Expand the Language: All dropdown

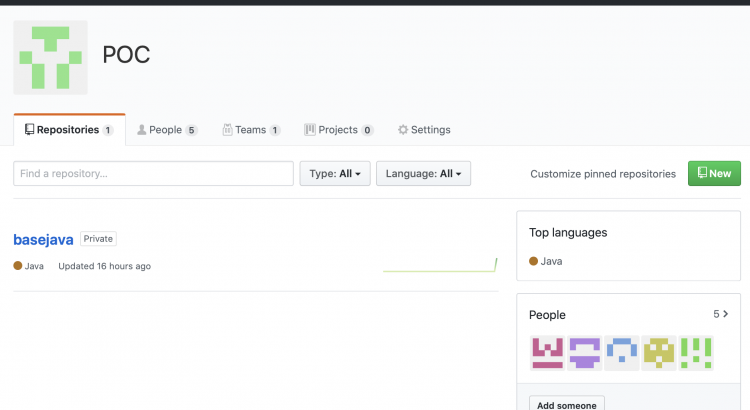coord(423,174)
